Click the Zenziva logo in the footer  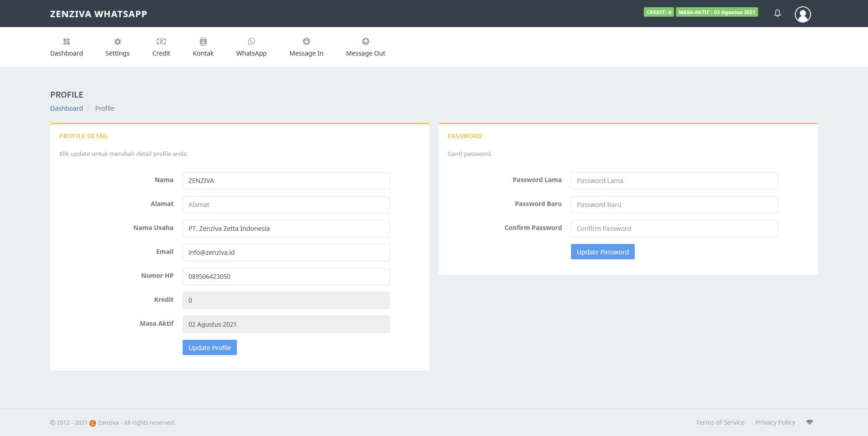tap(93, 423)
